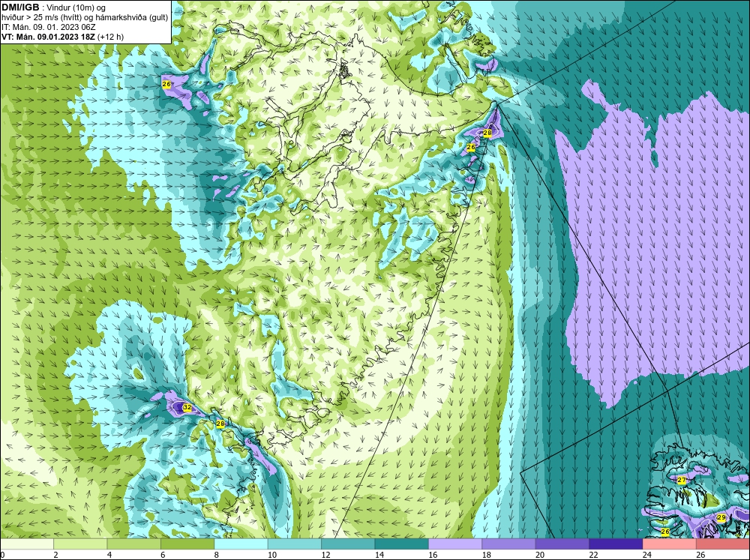750x560 pixels.
Task: Click the 'VT: Mán. 09.01.2023 18Z' valid time
Action: point(48,37)
